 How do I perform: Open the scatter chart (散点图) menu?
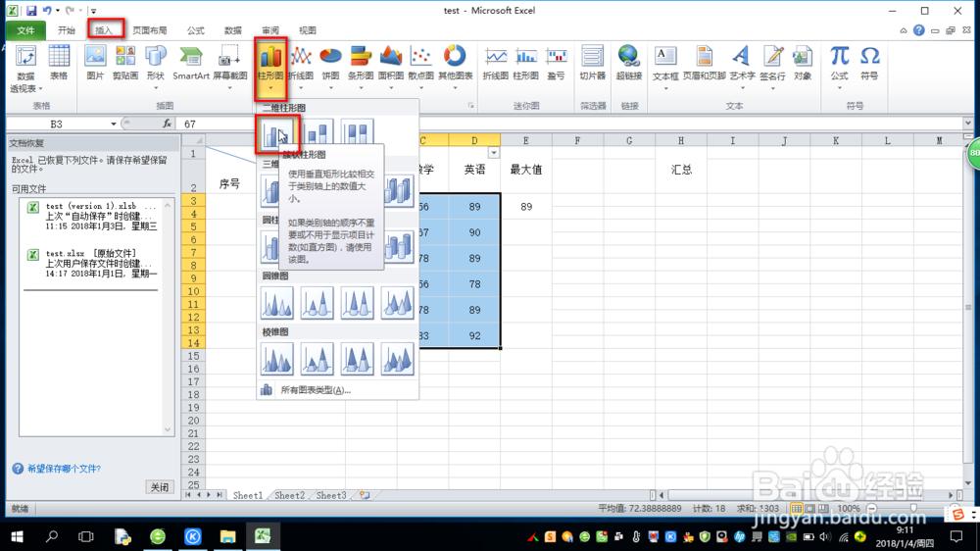420,68
